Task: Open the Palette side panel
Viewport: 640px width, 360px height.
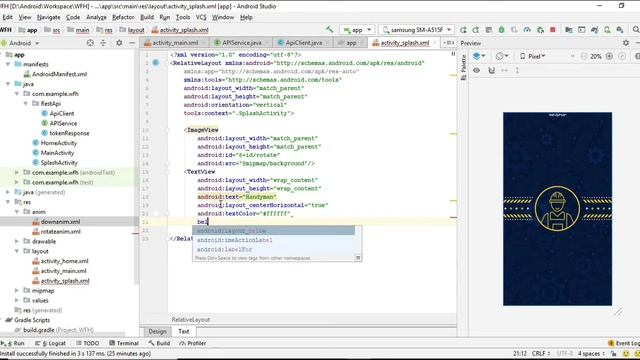Action: coord(463,67)
